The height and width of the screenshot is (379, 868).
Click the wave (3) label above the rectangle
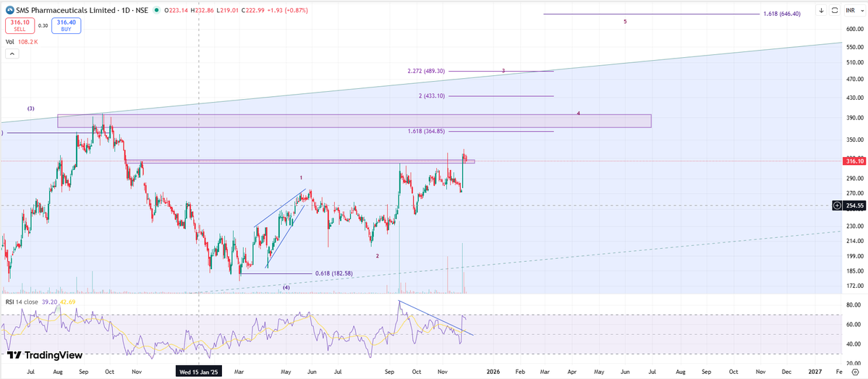[31, 108]
